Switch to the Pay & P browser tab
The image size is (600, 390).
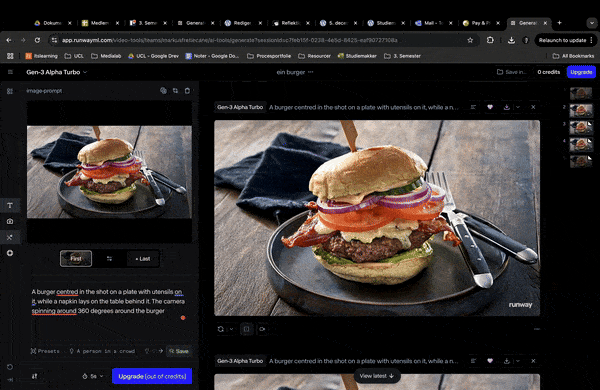pyautogui.click(x=481, y=23)
